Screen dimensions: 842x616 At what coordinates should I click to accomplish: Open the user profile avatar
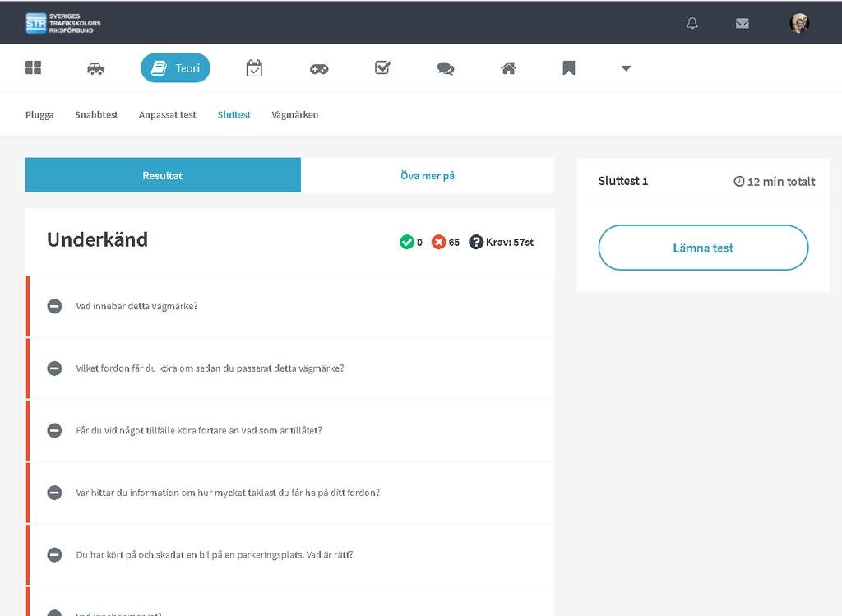[x=799, y=23]
